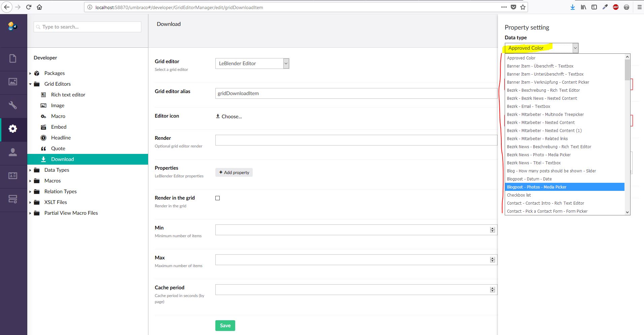Screen dimensions: 644x335
Task: Click the eyedropper extension icon
Action: coord(605,7)
